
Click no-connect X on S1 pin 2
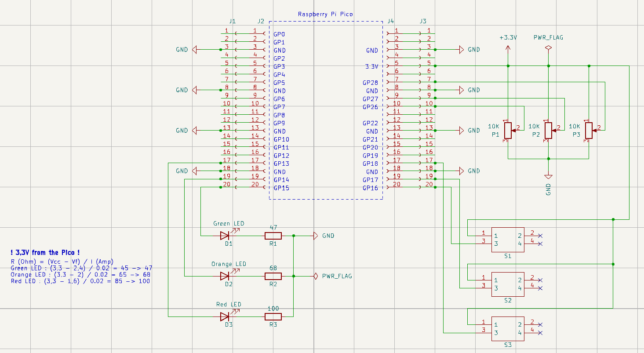540,236
